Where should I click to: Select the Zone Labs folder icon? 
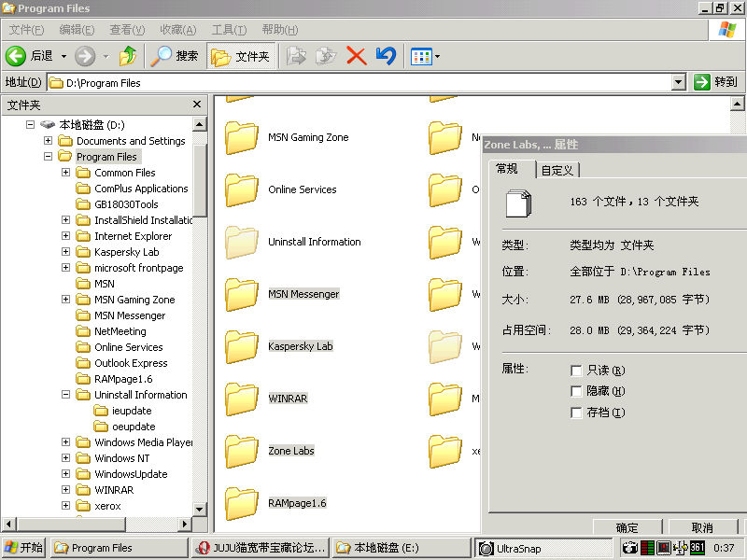tap(242, 451)
